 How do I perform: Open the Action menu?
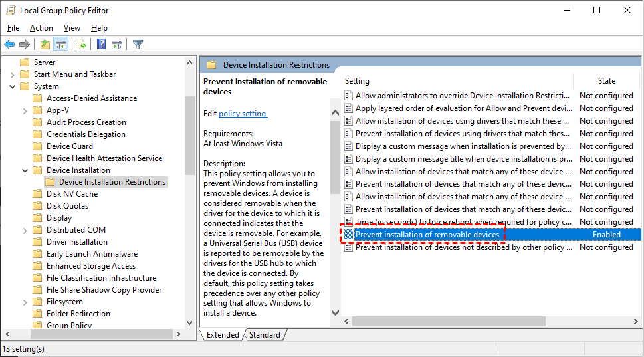pos(41,28)
